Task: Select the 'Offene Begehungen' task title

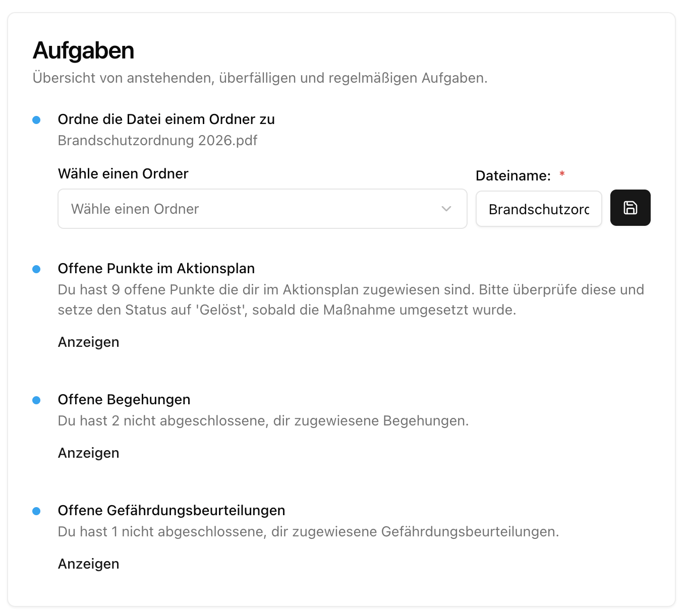Action: (124, 399)
